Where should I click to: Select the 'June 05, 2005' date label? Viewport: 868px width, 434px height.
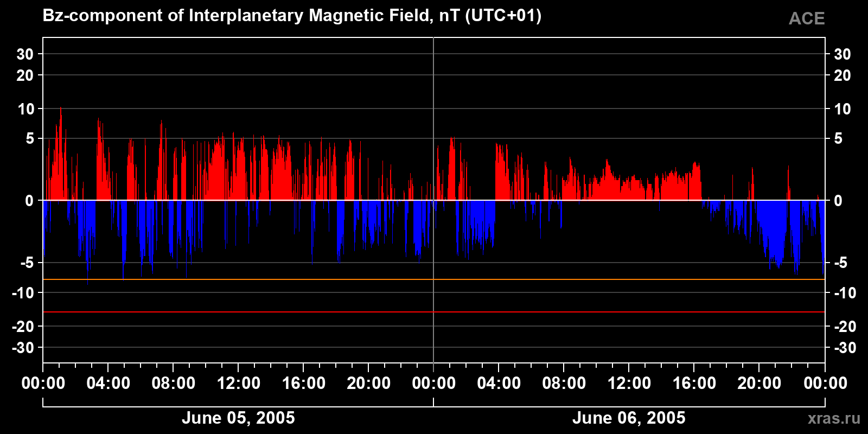238,418
